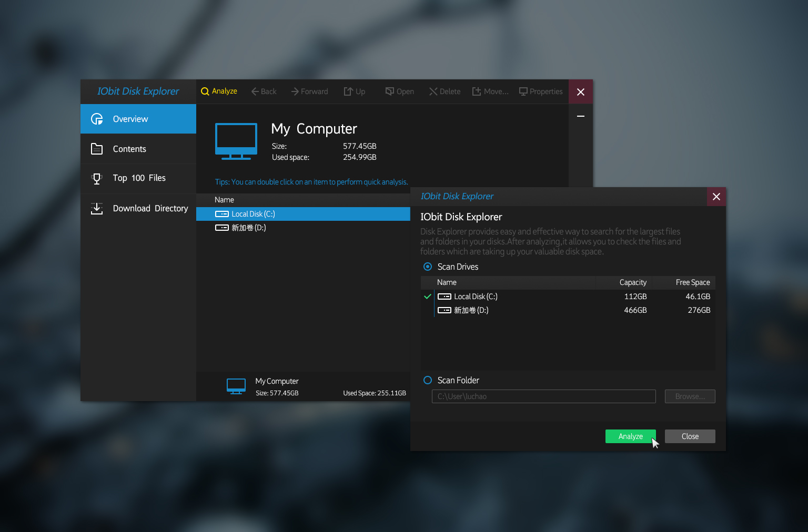Click the 276GB free space cell
This screenshot has width=808, height=532.
tap(699, 310)
